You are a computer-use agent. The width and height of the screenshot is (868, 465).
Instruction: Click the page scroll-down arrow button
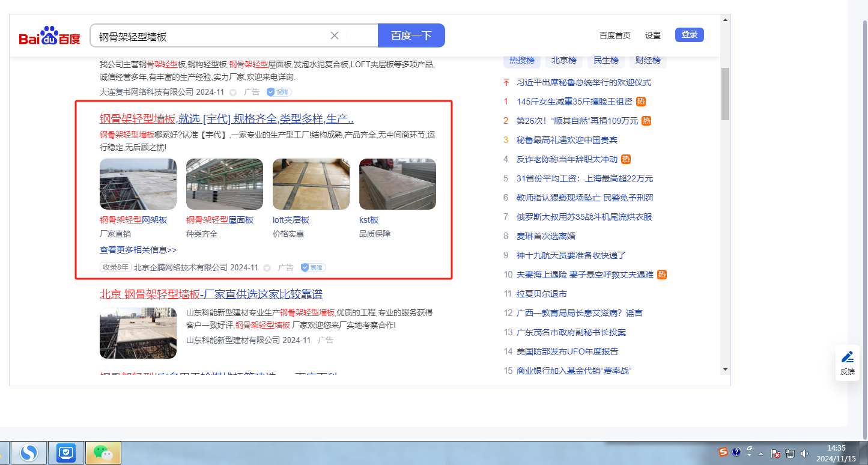[725, 369]
